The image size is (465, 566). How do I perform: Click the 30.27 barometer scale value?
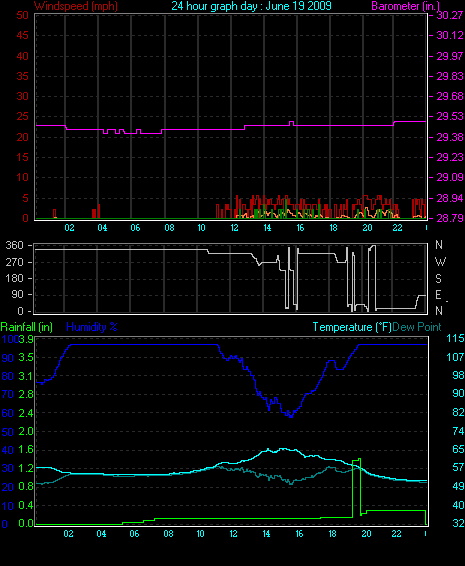point(449,15)
